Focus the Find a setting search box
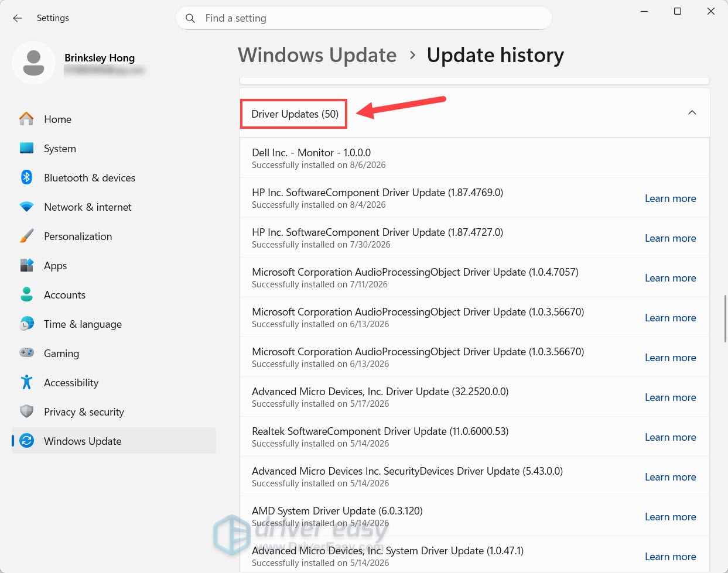This screenshot has width=728, height=573. click(x=364, y=18)
